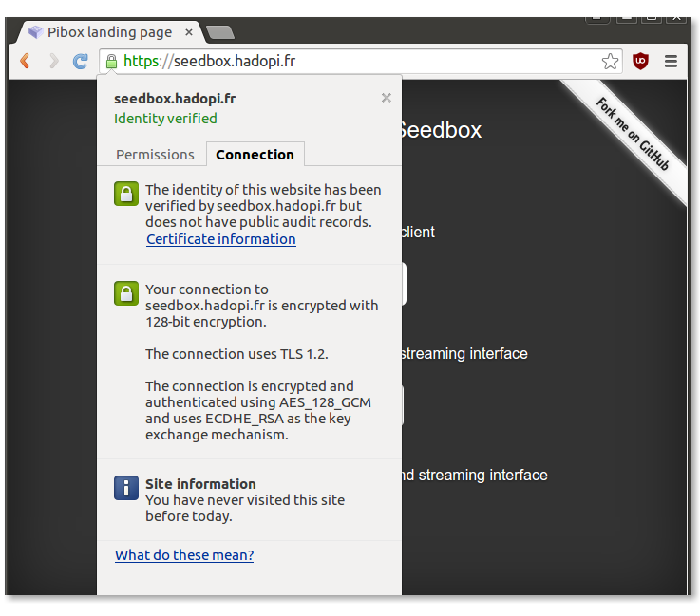
Task: Click the Pibox landing page tab
Action: tap(109, 32)
